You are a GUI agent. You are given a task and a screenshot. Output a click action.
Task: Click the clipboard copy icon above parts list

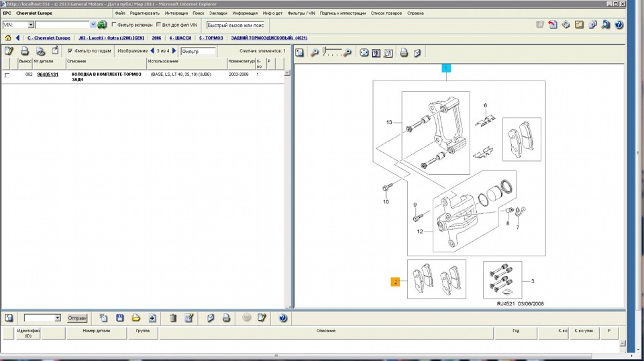pyautogui.click(x=55, y=51)
